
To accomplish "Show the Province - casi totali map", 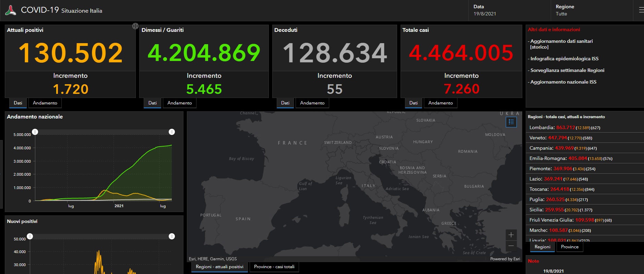I will pos(274,267).
